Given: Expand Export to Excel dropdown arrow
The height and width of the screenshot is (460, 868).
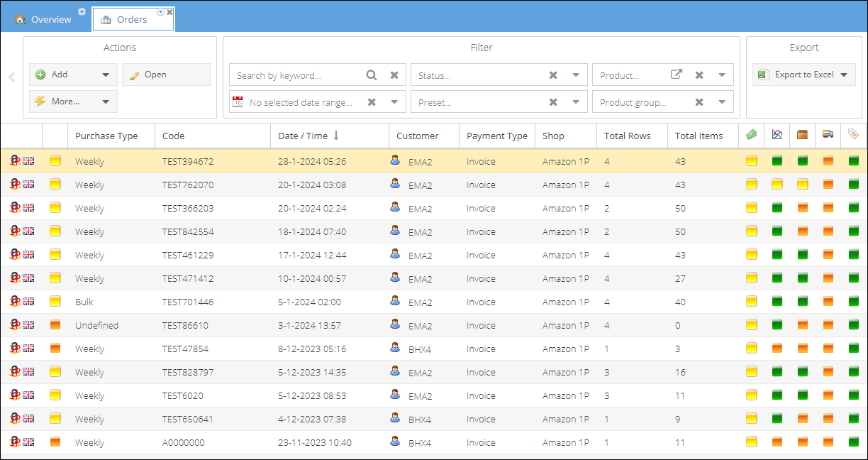Looking at the screenshot, I should [844, 75].
